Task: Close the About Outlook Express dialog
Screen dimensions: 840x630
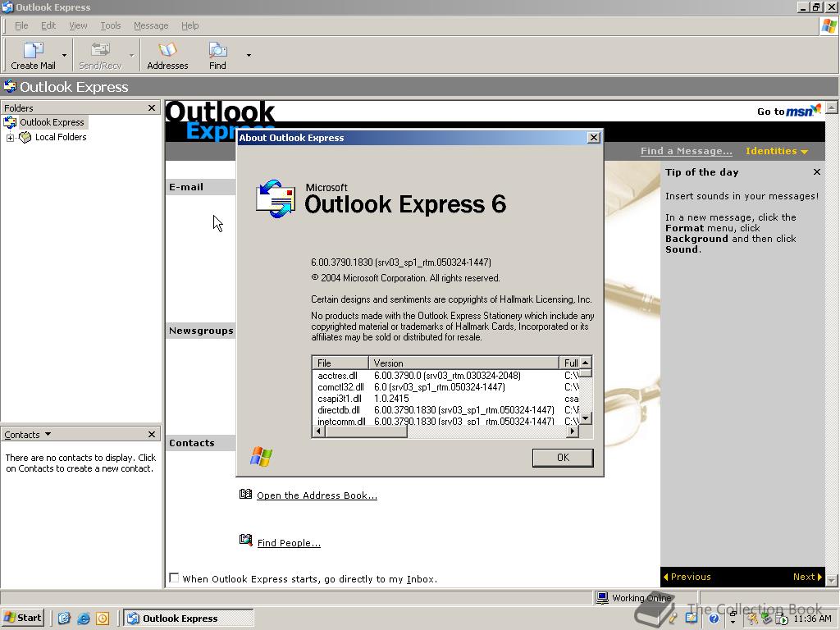Action: [x=594, y=138]
